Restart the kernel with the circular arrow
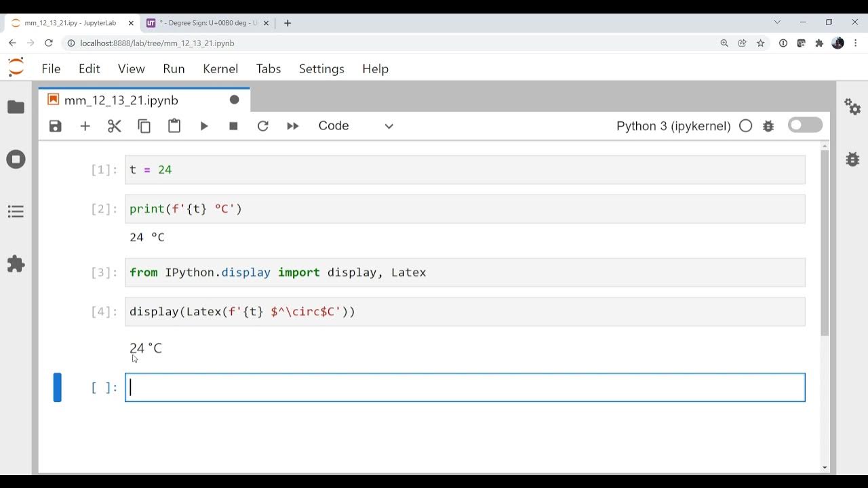Screen dimensions: 868x488 [x=263, y=126]
